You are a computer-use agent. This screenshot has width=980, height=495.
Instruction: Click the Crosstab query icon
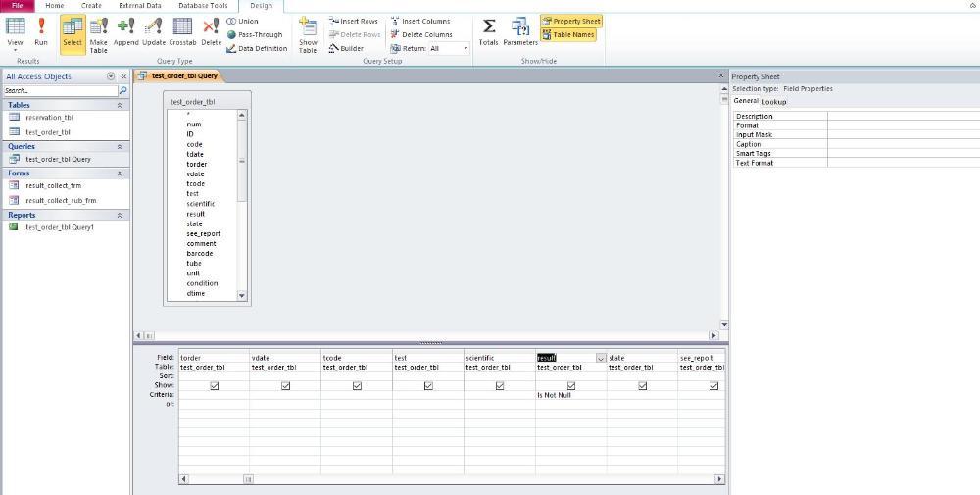[x=182, y=31]
